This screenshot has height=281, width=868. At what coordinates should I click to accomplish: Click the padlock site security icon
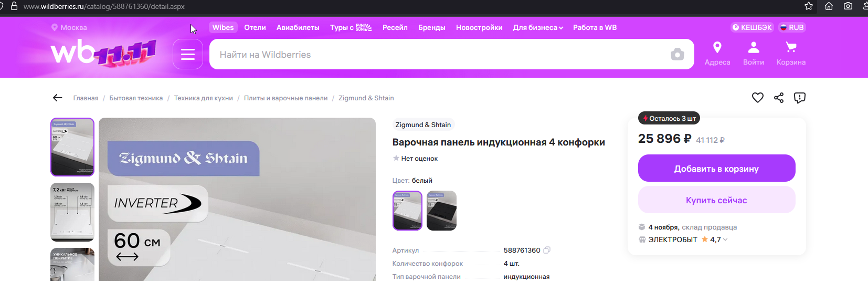pyautogui.click(x=14, y=6)
